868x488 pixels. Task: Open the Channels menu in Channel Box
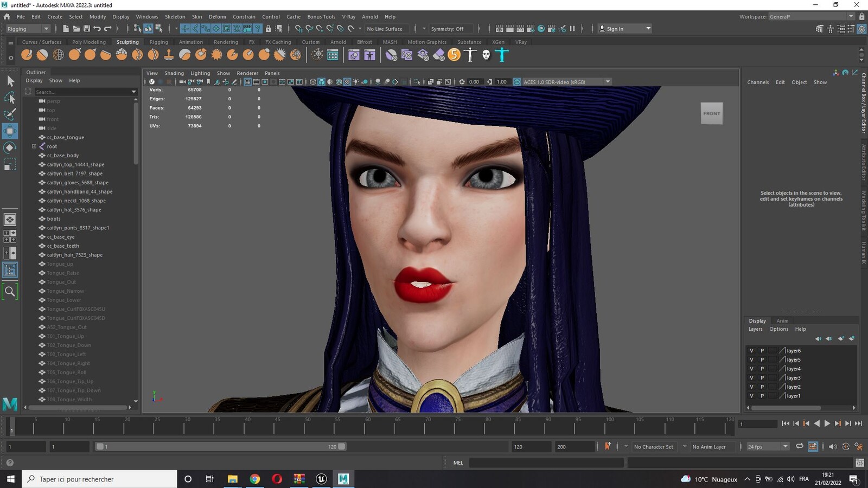[758, 82]
